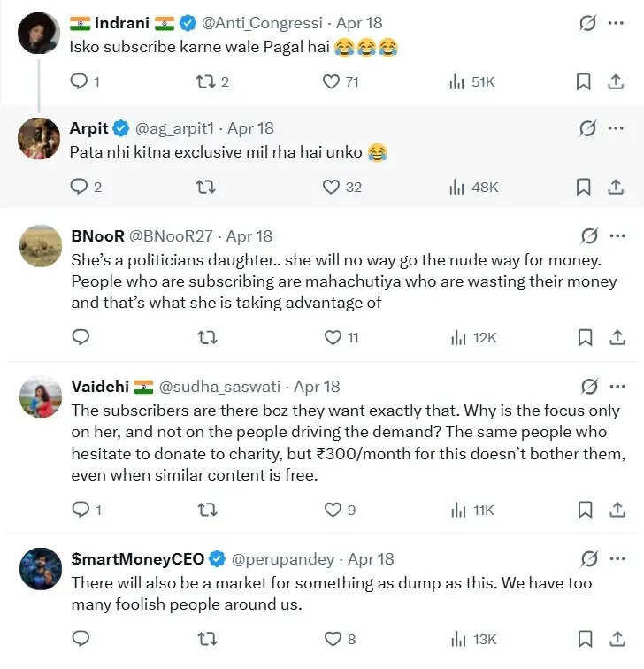Image resolution: width=644 pixels, height=669 pixels.
Task: Like Indrani's tweet with 71 likes
Action: 332,81
